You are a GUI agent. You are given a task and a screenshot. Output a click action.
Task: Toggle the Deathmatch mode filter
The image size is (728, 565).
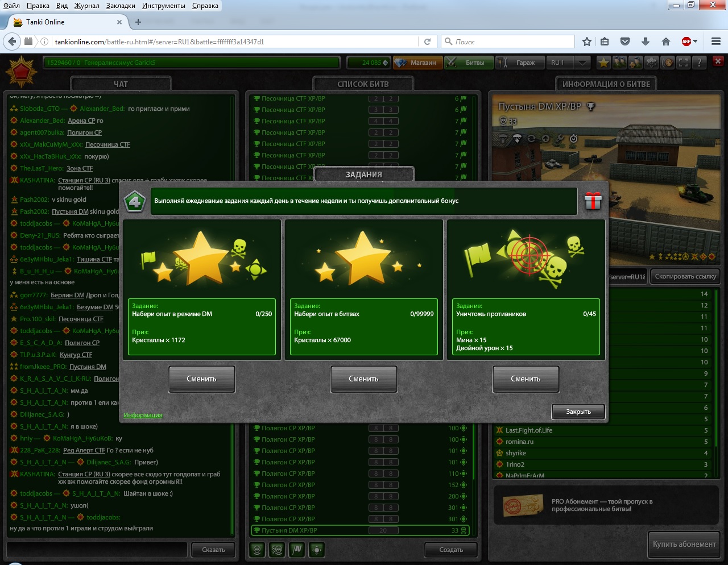[x=257, y=550]
